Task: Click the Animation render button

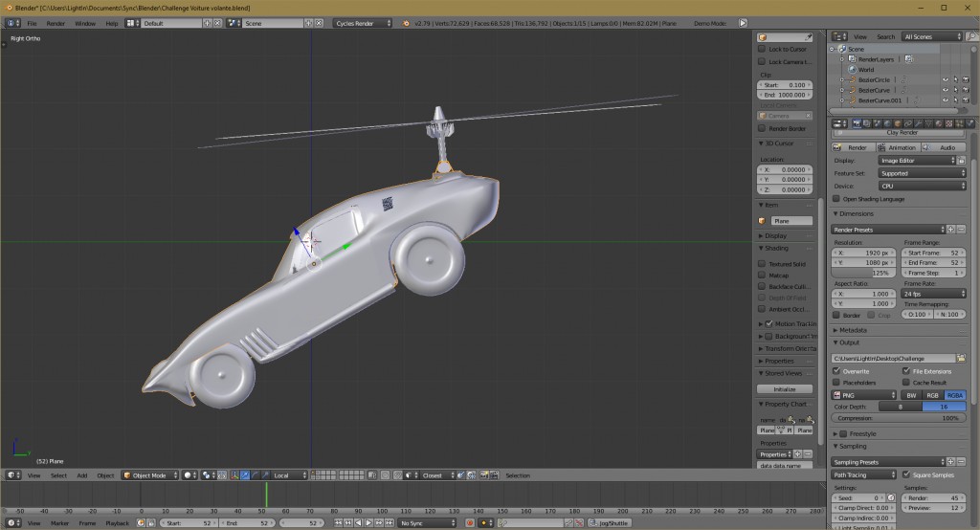Action: [899, 147]
